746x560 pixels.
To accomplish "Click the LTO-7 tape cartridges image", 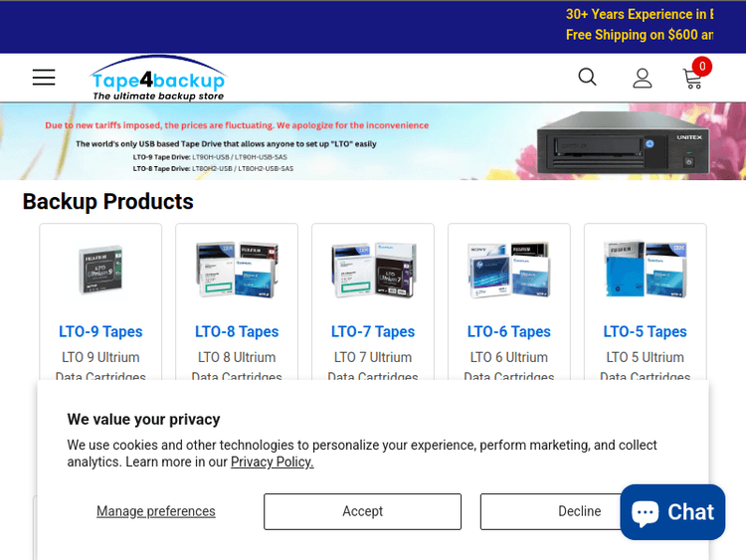I will point(373,270).
